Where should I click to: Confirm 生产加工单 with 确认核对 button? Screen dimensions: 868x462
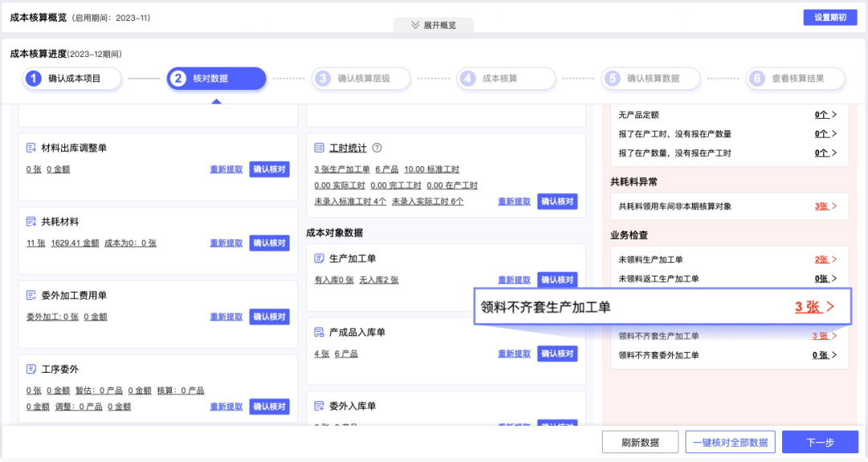coord(557,280)
